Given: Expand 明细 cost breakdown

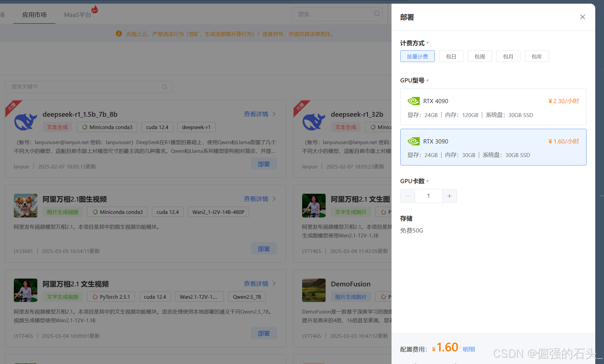Looking at the screenshot, I should (469, 349).
